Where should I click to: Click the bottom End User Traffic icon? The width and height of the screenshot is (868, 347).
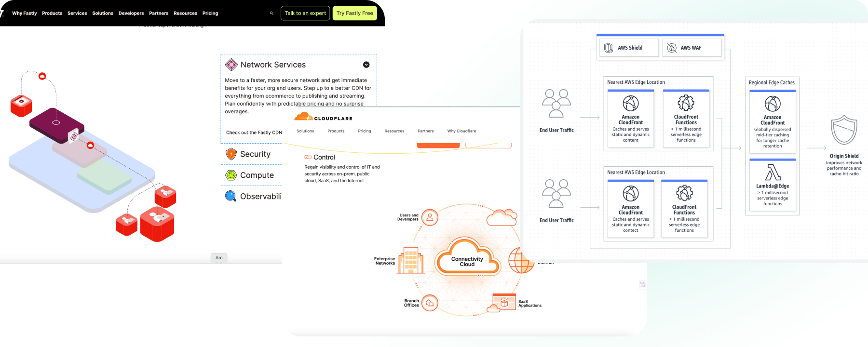pyautogui.click(x=556, y=194)
